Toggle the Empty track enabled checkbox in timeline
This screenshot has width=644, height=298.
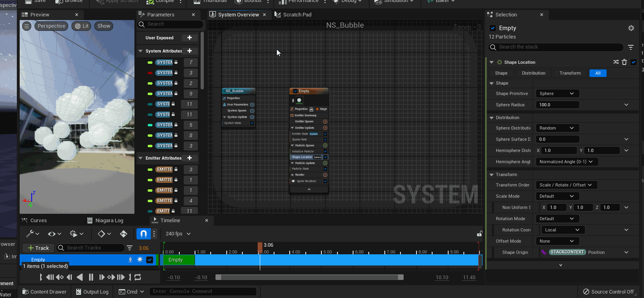click(x=150, y=260)
